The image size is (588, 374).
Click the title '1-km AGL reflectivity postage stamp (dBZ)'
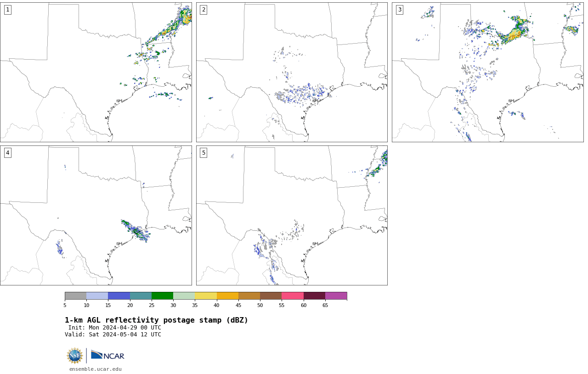coord(156,320)
